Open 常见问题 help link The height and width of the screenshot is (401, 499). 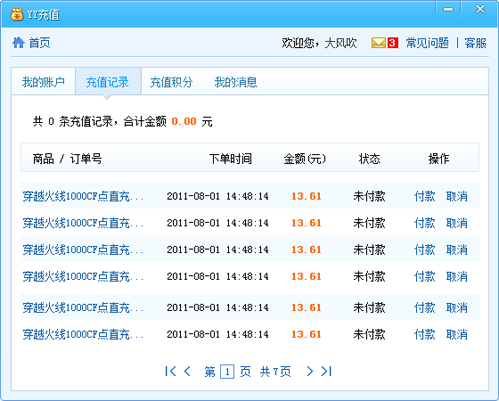[x=427, y=43]
